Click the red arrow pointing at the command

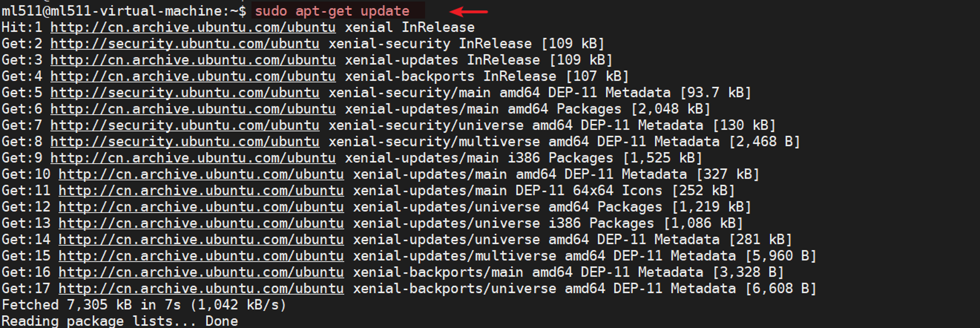468,11
